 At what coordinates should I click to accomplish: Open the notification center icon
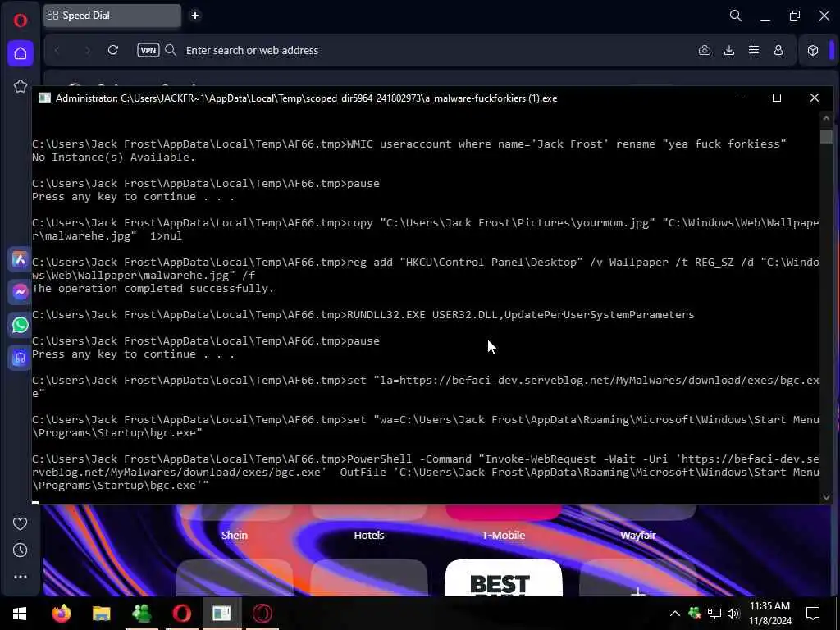[x=813, y=614]
